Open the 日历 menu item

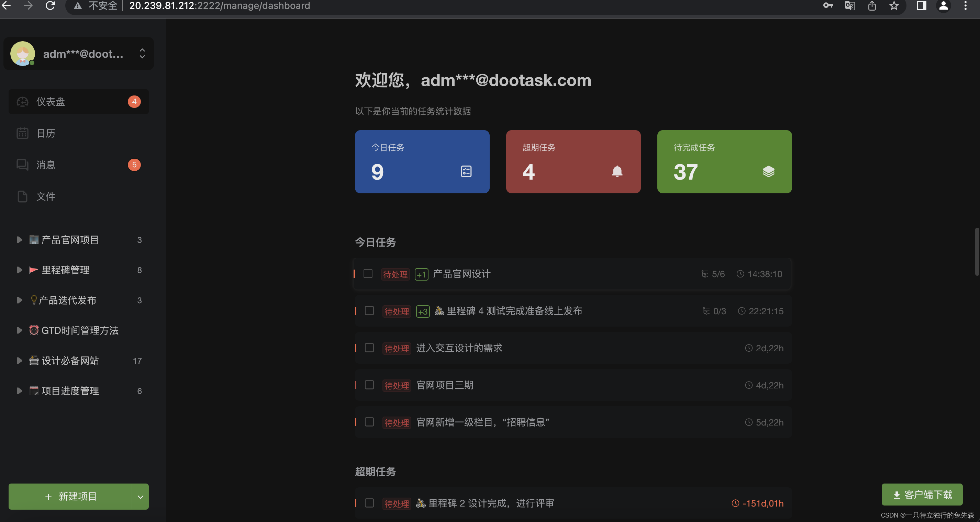pyautogui.click(x=46, y=134)
